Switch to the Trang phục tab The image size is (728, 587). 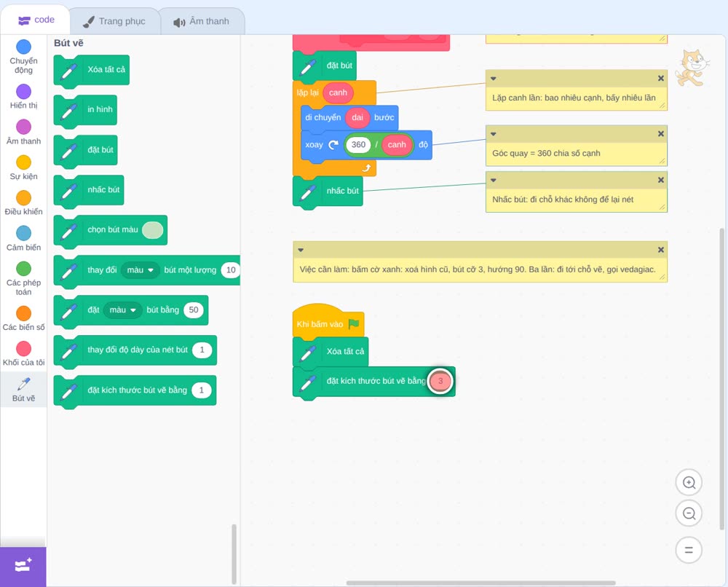coord(114,21)
